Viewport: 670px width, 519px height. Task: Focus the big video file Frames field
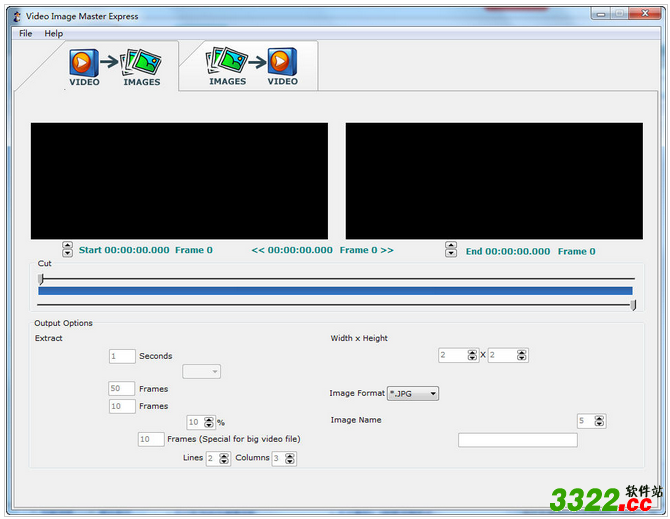[151, 440]
